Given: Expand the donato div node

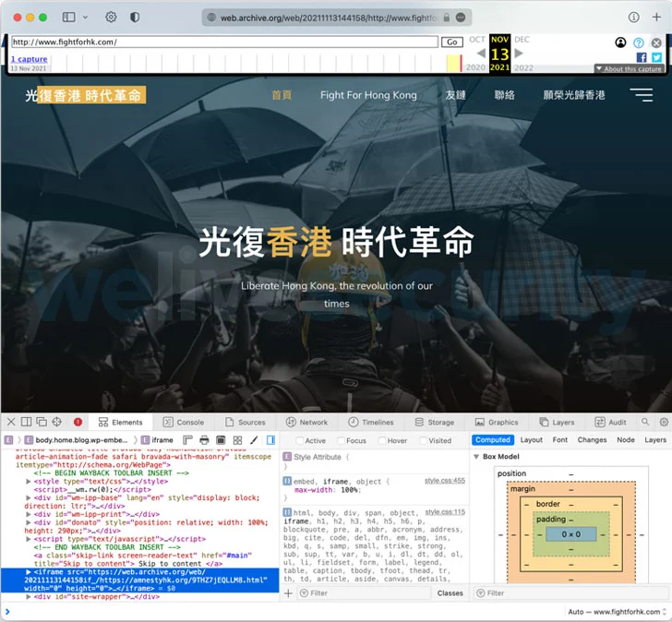Looking at the screenshot, I should coord(29,522).
